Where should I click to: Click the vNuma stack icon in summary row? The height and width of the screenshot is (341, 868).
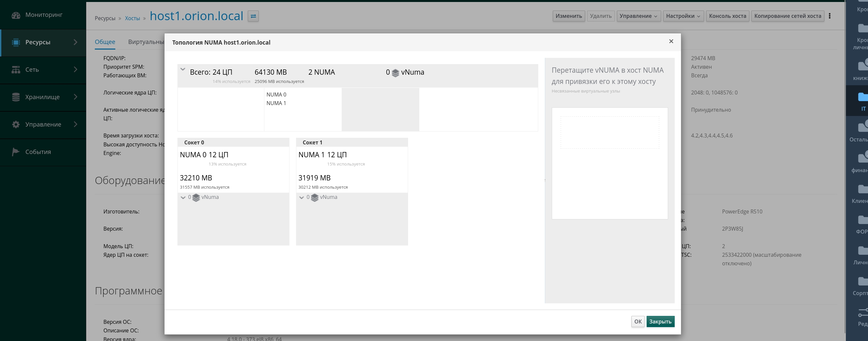pyautogui.click(x=395, y=73)
